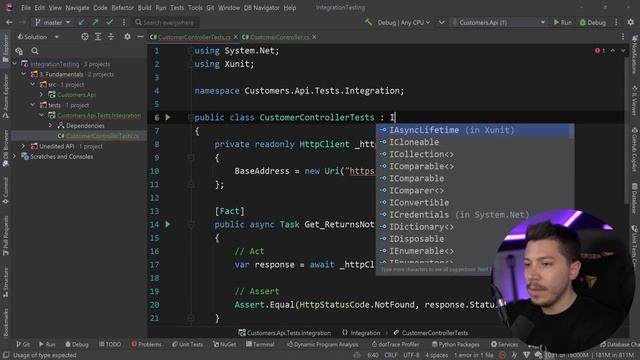Click the git push arrow icon
Viewport: 640px width, 360px height.
(96, 22)
